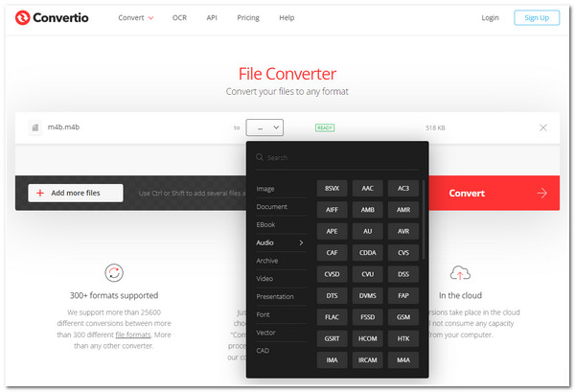Screen dimensions: 575x392
Task: Click the m4b.m4b file icon
Action: 35,127
